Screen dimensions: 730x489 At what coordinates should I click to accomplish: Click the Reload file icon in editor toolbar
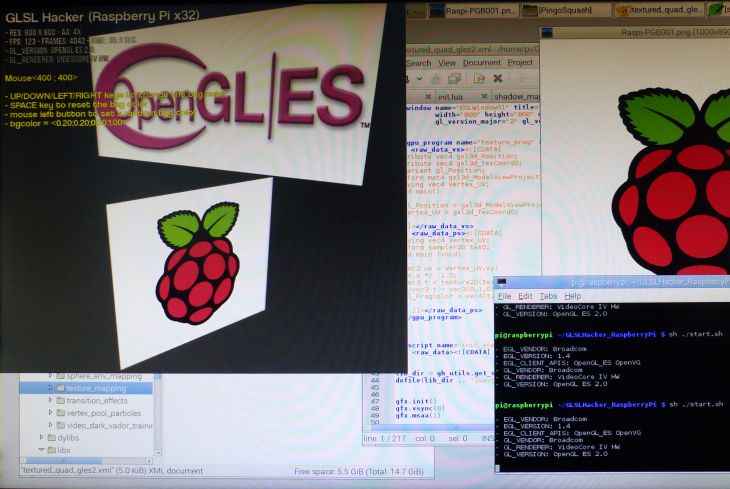479,78
